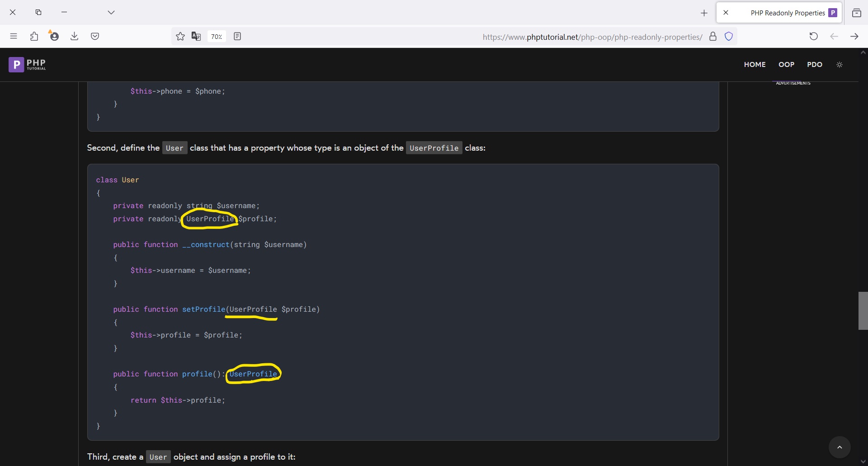868x466 pixels.
Task: Open the browser hamburger menu
Action: click(x=14, y=36)
